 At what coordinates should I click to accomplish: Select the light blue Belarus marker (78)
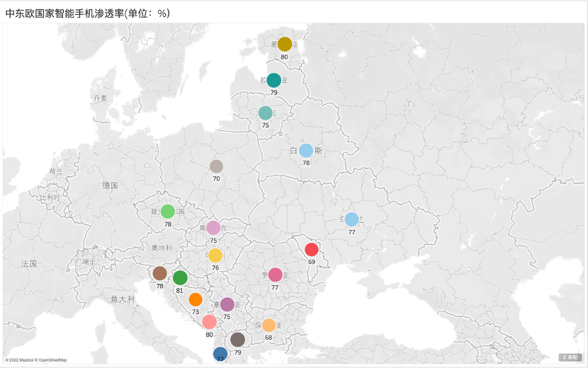coord(306,150)
